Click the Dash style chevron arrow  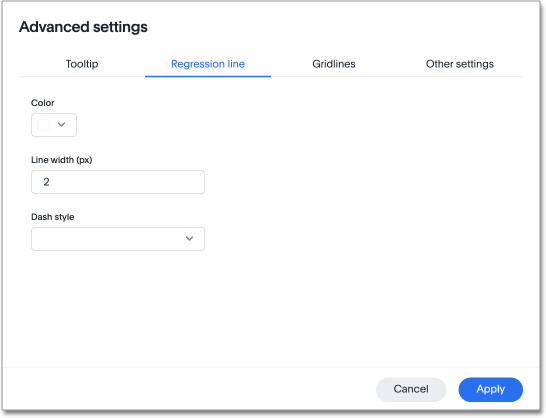coord(189,239)
